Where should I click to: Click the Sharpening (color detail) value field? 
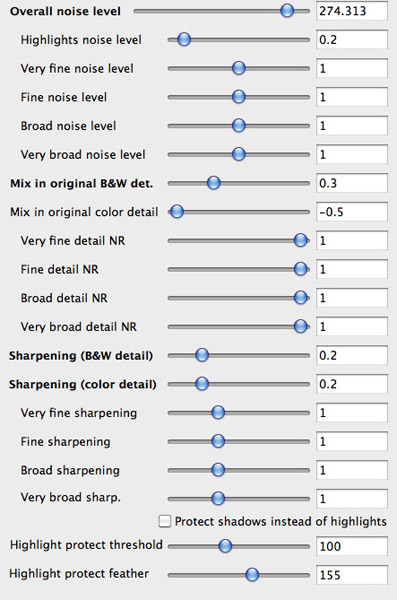coord(352,384)
